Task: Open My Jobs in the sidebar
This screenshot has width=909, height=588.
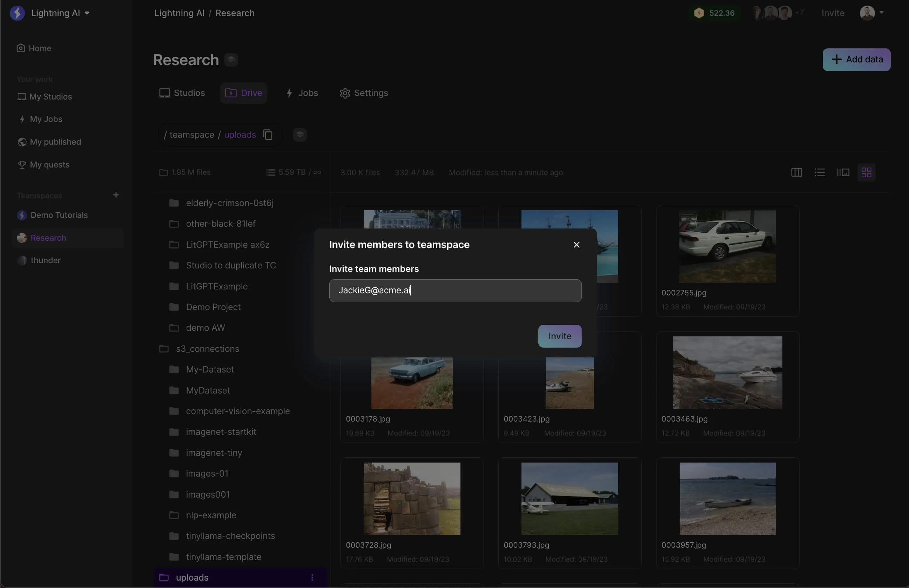Action: [x=40, y=119]
